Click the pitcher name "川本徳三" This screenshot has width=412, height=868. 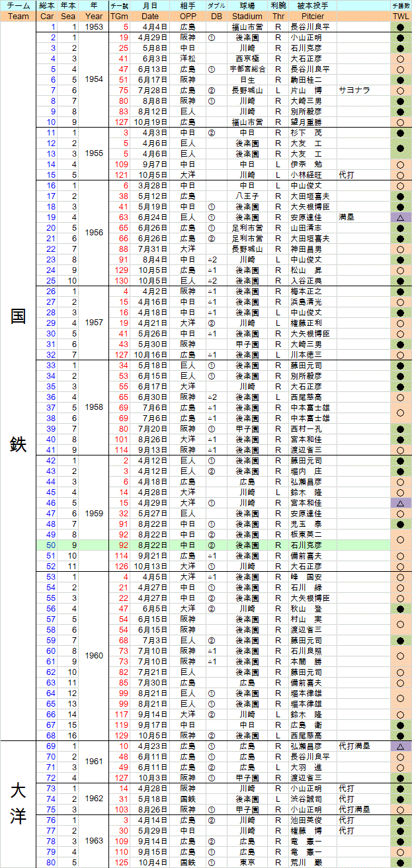(307, 354)
